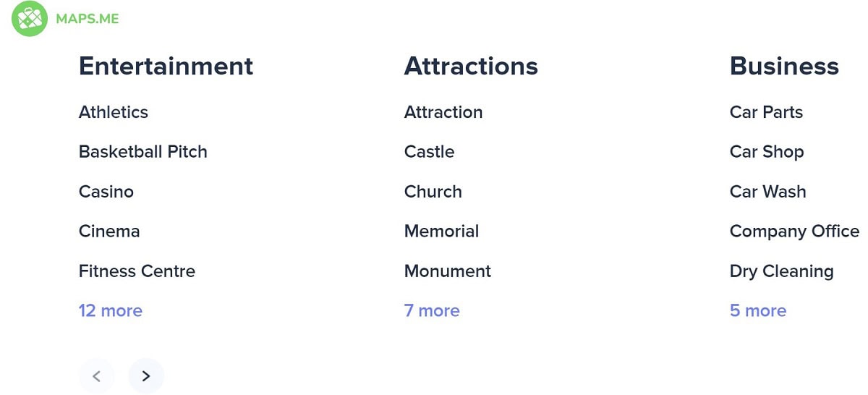Select the Car Wash link

point(768,192)
